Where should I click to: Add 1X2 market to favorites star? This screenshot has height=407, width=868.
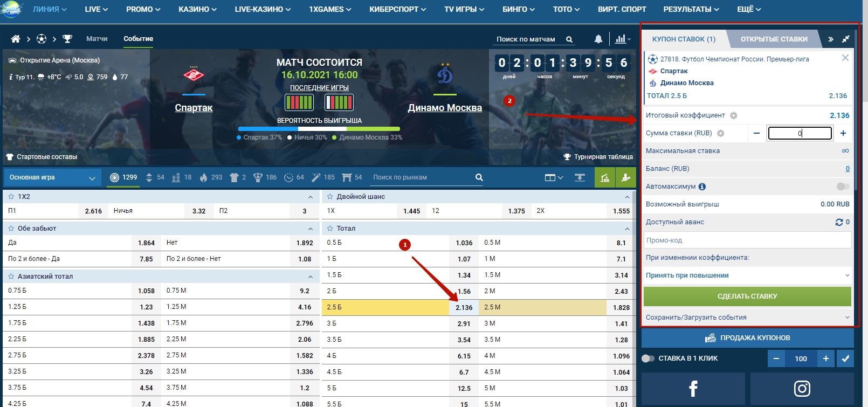(x=11, y=197)
